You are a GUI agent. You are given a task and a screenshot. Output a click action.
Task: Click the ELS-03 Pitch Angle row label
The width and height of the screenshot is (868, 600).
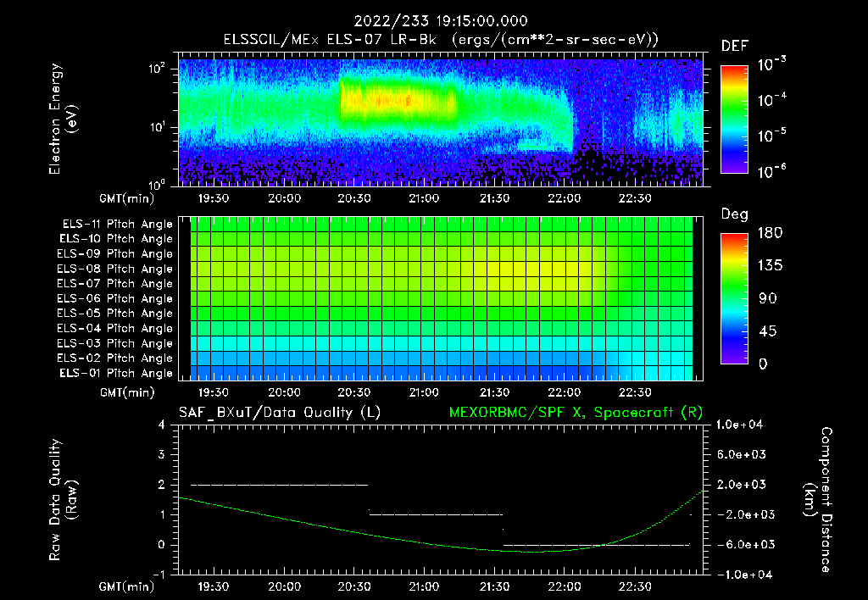pyautogui.click(x=115, y=344)
